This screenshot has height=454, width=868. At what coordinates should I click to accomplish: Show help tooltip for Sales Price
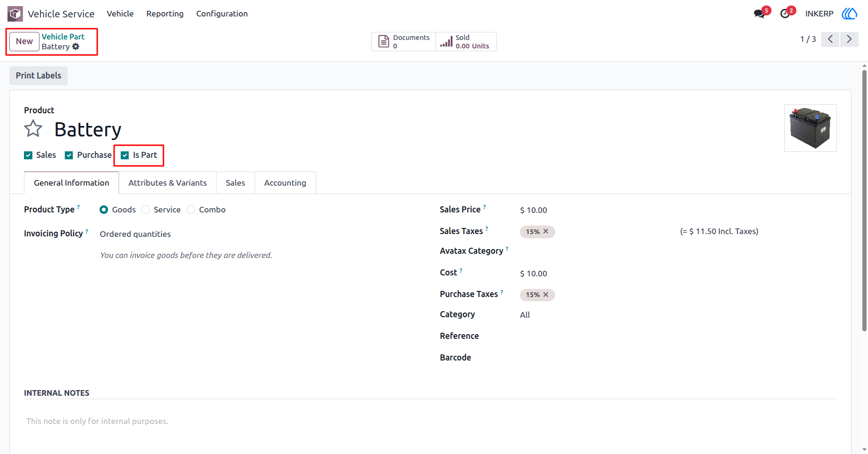point(485,206)
